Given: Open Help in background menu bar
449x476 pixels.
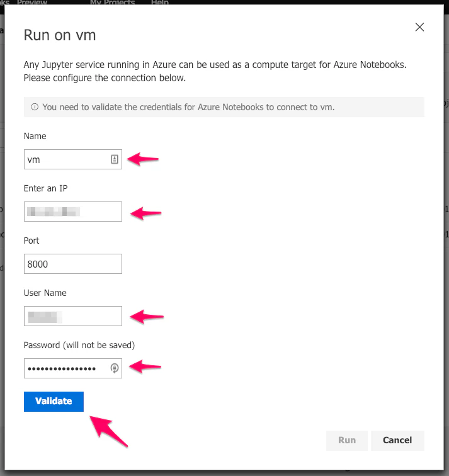Looking at the screenshot, I should 160,3.
